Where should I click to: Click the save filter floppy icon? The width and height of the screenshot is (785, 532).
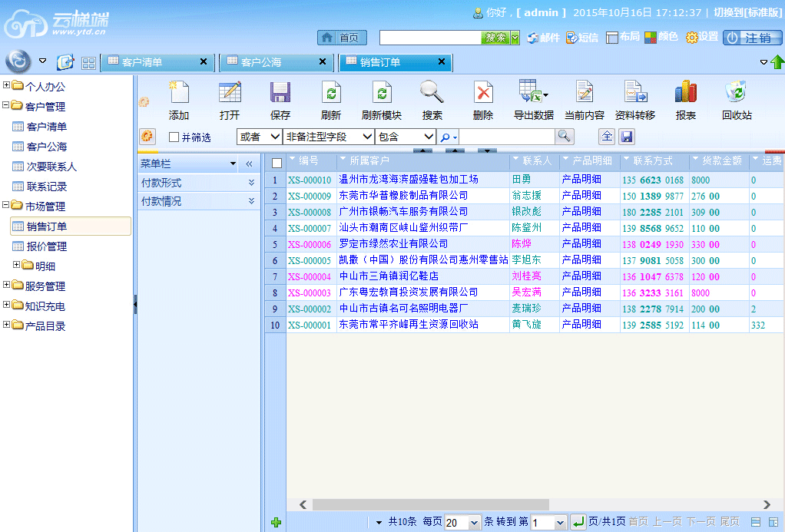[627, 136]
